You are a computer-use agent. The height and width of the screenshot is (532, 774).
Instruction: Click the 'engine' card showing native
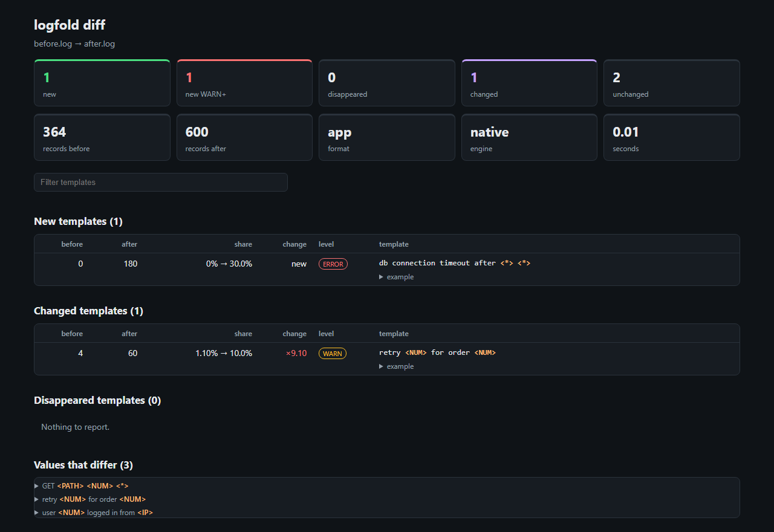coord(529,137)
